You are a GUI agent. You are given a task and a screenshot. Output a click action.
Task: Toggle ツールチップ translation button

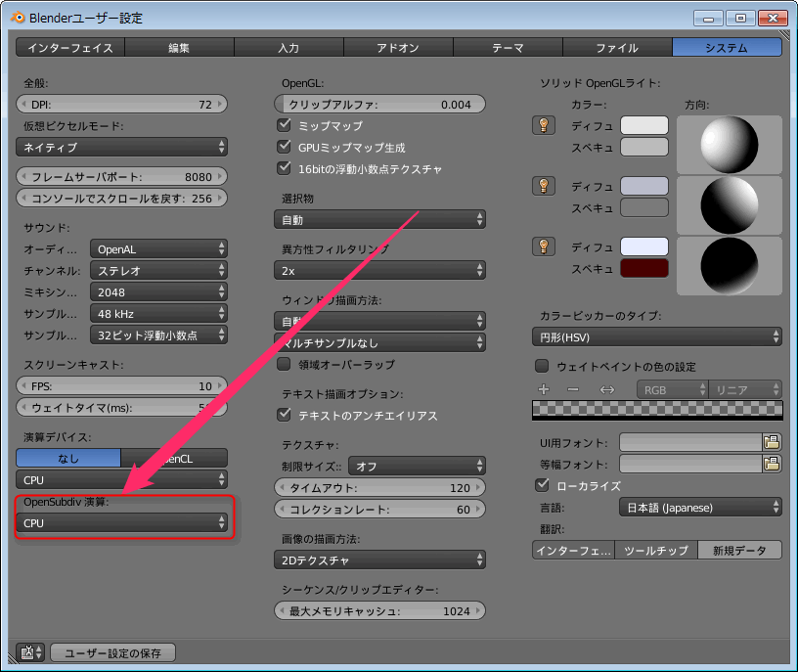pyautogui.click(x=656, y=550)
